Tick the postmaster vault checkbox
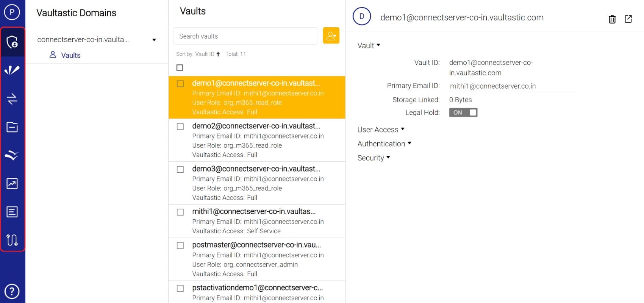This screenshot has width=644, height=303. 180,245
